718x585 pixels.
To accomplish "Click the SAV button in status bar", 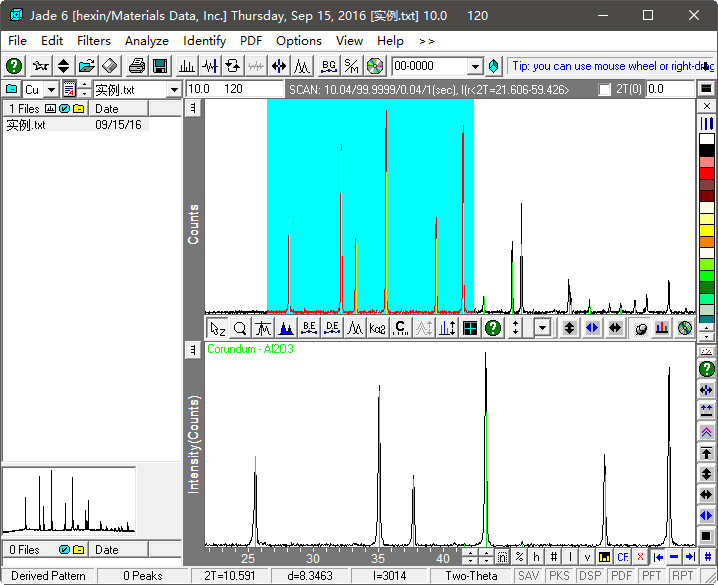I will click(528, 576).
